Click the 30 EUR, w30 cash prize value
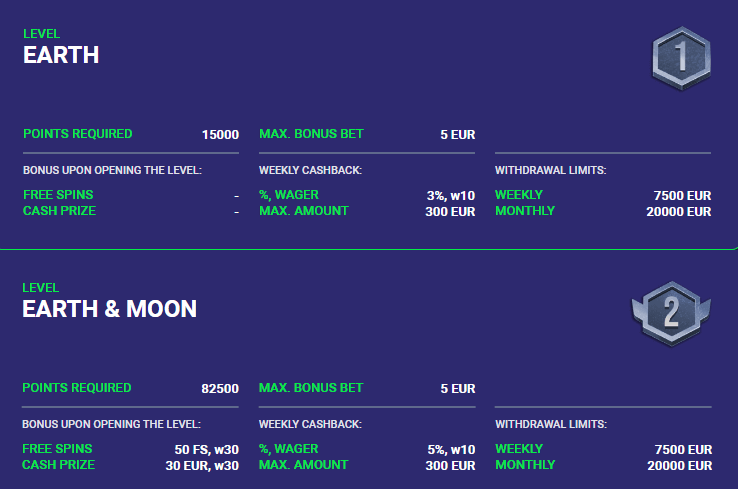Image resolution: width=738 pixels, height=489 pixels. pos(202,465)
